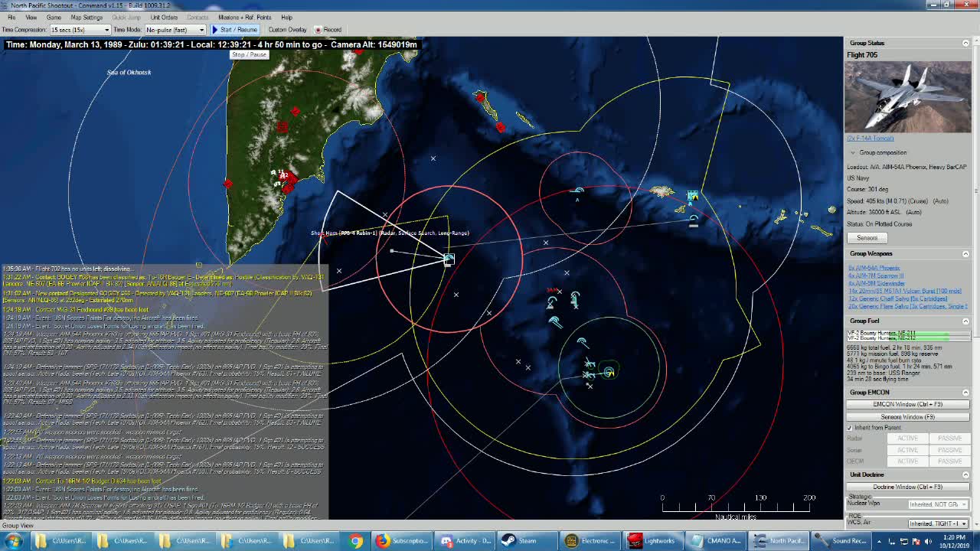Image resolution: width=980 pixels, height=551 pixels.
Task: Open the Nuclear Wpn doctrine dropdown
Action: point(938,504)
